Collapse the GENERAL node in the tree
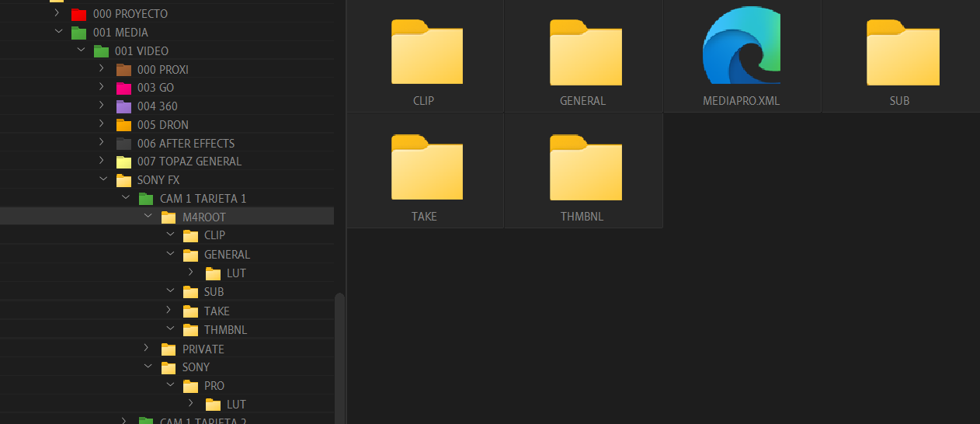The height and width of the screenshot is (424, 980). [x=169, y=254]
